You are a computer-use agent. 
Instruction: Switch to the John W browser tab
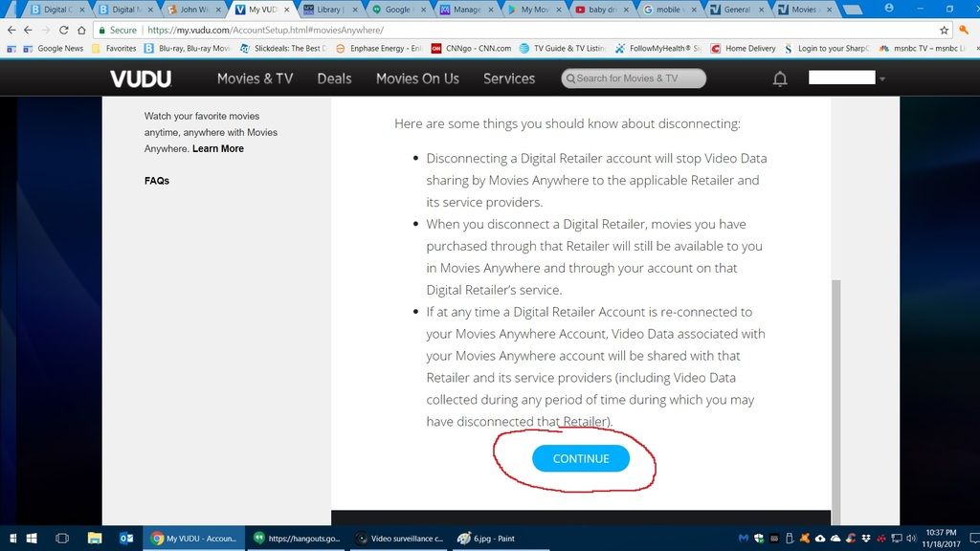(x=192, y=10)
